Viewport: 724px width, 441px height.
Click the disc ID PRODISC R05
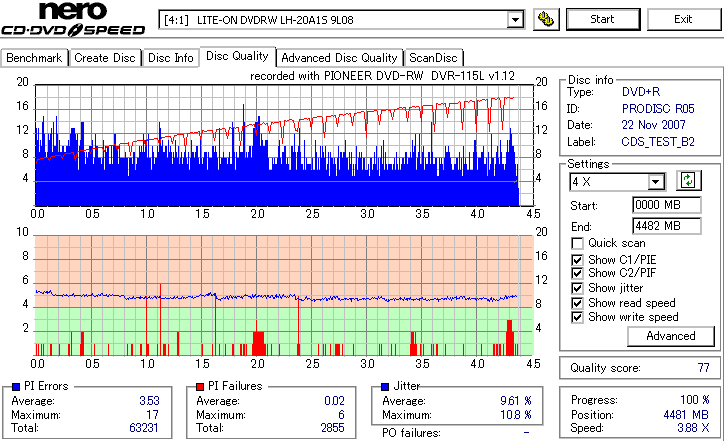click(658, 109)
